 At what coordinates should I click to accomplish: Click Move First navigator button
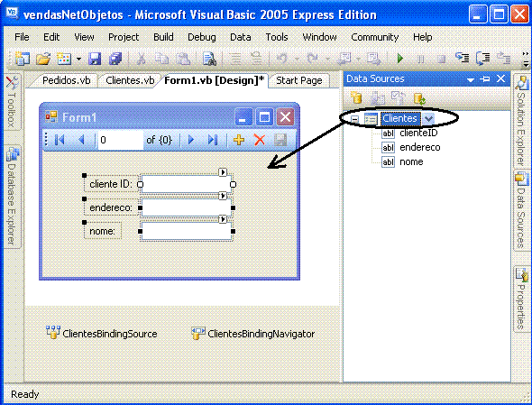point(60,140)
